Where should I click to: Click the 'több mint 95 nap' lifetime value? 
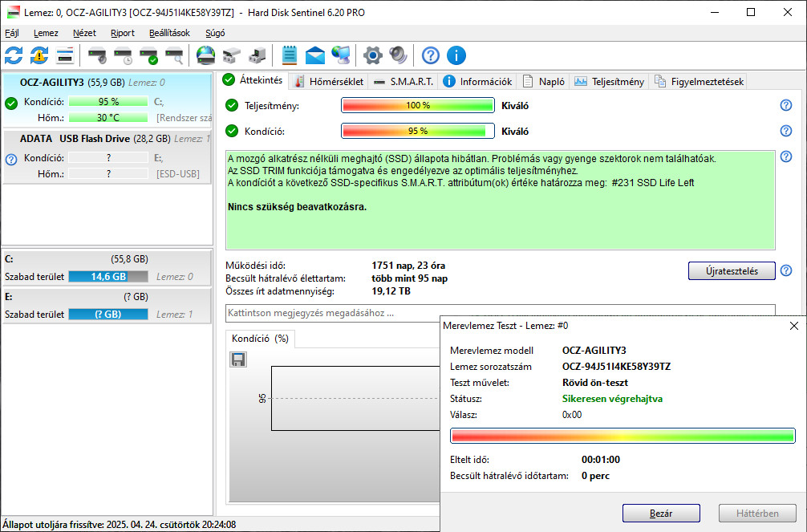pos(410,278)
